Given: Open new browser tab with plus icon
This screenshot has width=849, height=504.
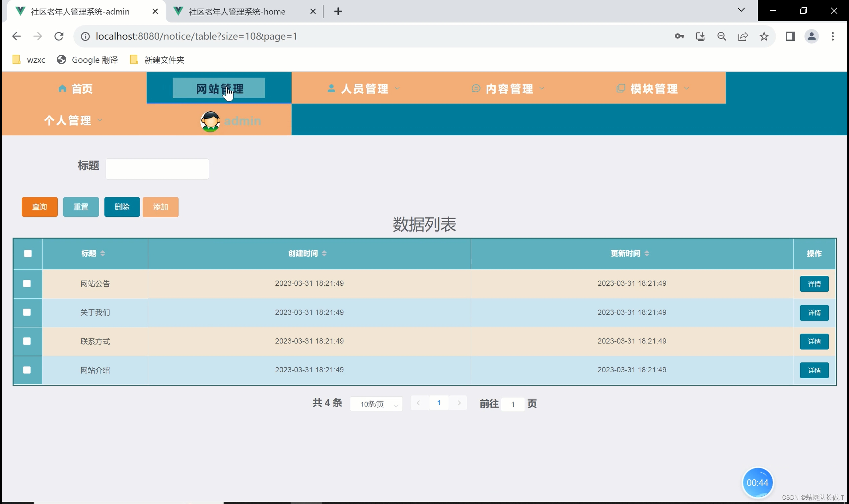Looking at the screenshot, I should pyautogui.click(x=338, y=12).
